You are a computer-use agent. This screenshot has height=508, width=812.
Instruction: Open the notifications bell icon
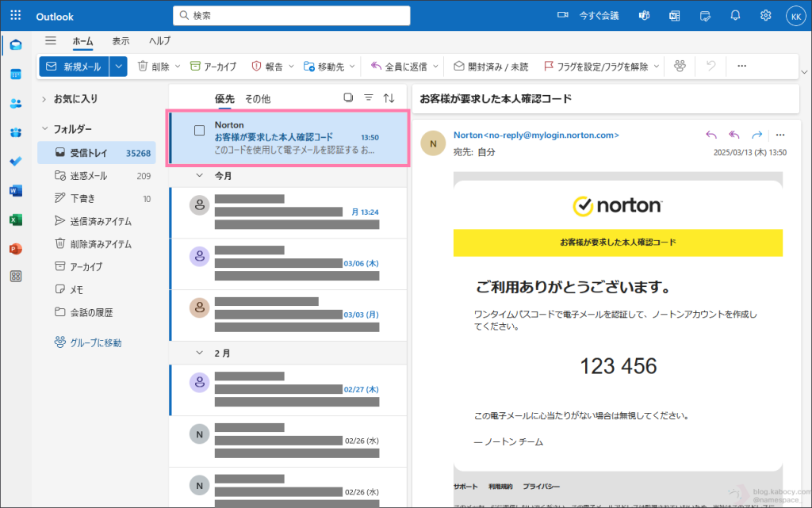coord(735,16)
